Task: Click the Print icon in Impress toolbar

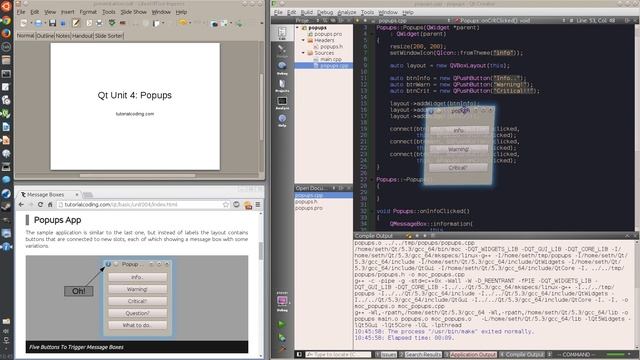Action: tap(99, 23)
